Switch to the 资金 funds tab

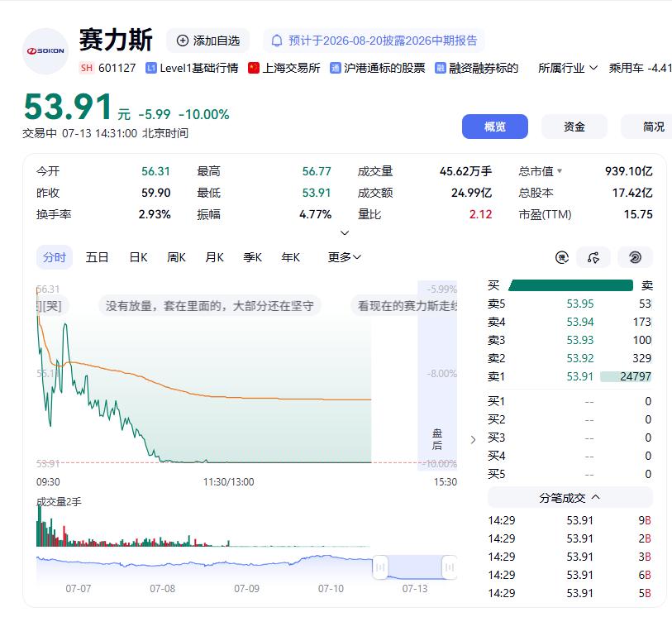tap(574, 127)
